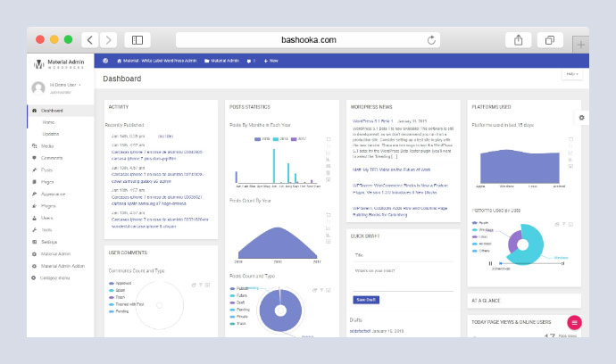Image resolution: width=616 pixels, height=364 pixels.
Task: Open the Matt TED video news link
Action: (x=391, y=170)
